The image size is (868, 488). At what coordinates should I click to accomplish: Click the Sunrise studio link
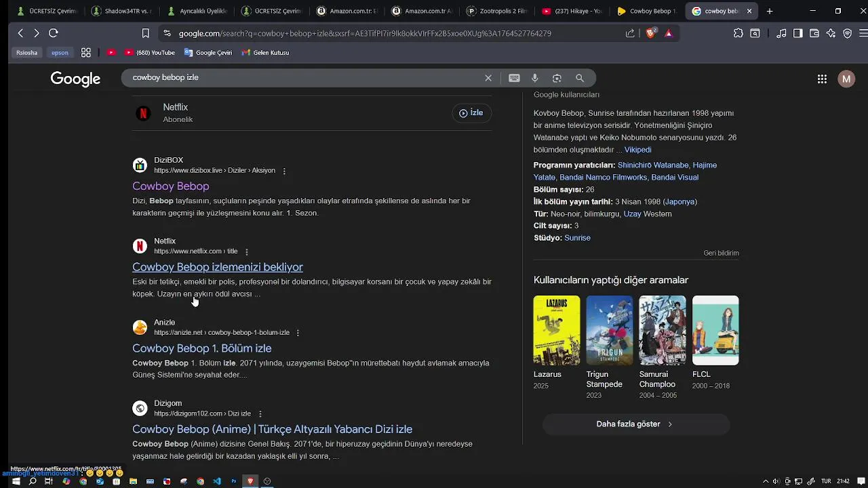[577, 238]
